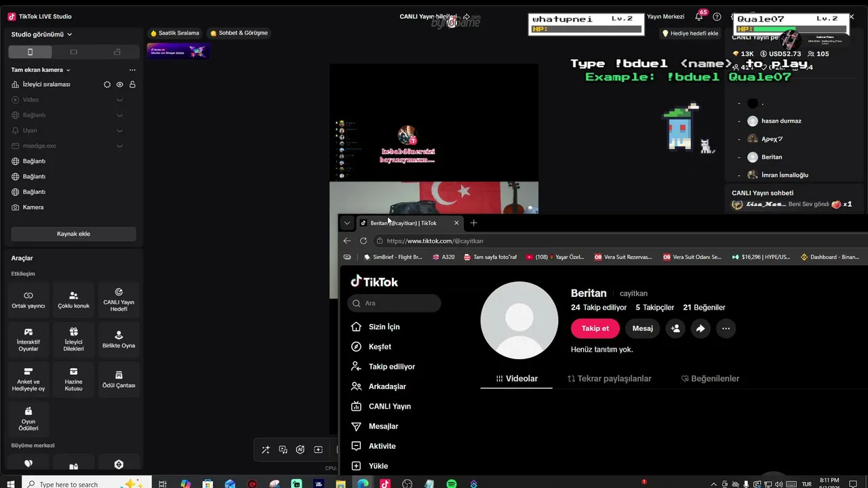Open the Music on Stage banner thumbnail

(x=178, y=51)
